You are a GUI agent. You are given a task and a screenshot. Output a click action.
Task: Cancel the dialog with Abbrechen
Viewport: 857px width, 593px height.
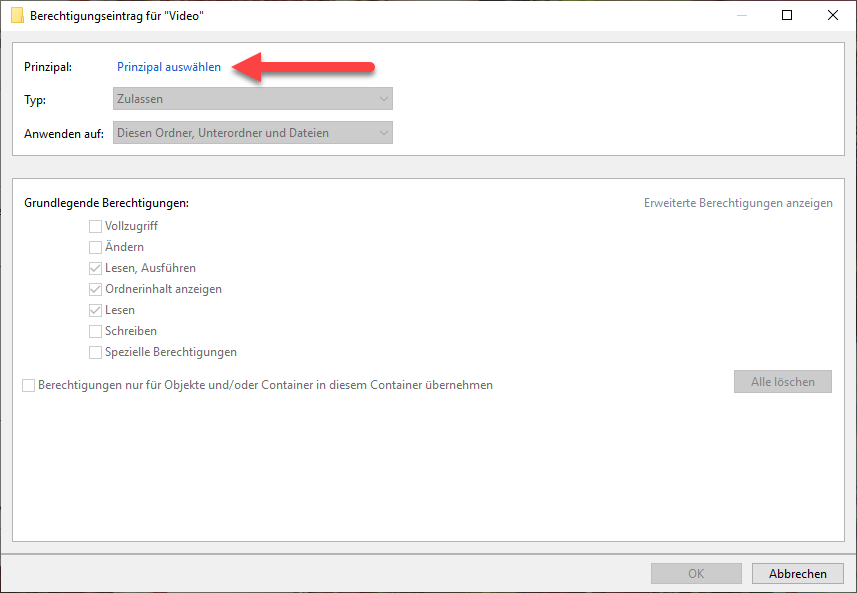(797, 573)
